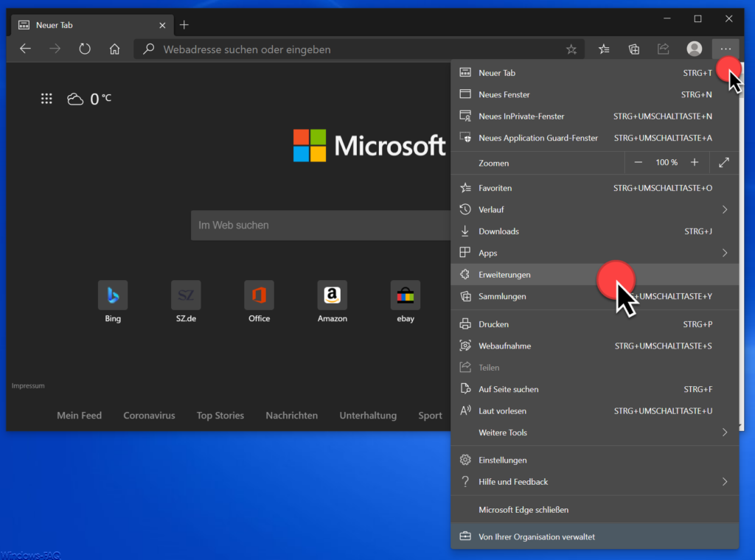Open Einstellungen from the menu
Viewport: 755px width, 560px height.
pyautogui.click(x=595, y=460)
